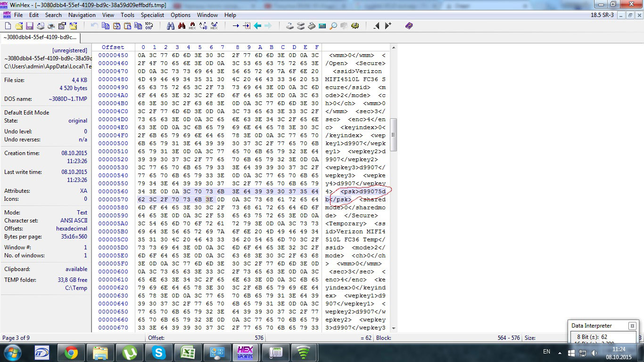Click Page 3 of 9 in status bar
The height and width of the screenshot is (362, 644).
click(16, 338)
